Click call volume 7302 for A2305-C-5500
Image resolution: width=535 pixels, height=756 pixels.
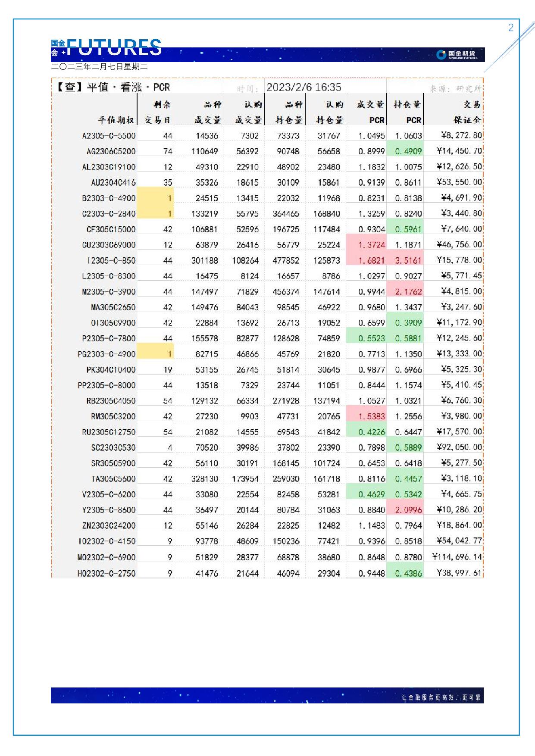pos(250,136)
